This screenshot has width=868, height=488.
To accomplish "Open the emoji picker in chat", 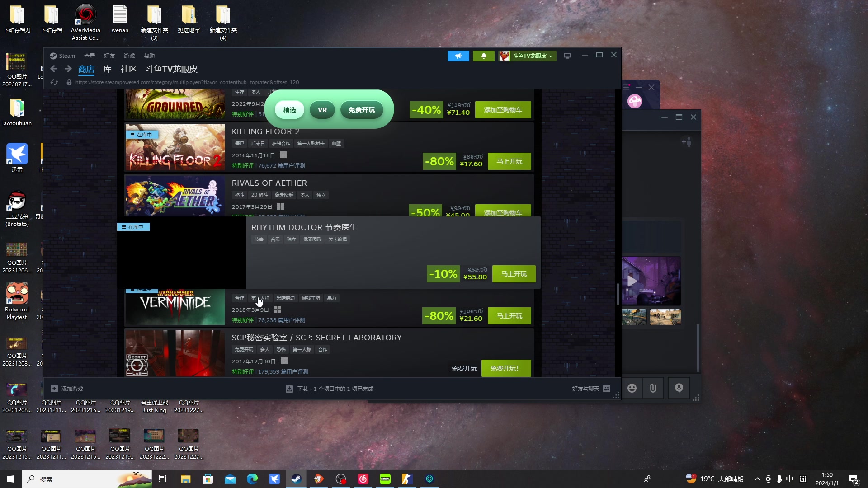I will click(x=632, y=388).
